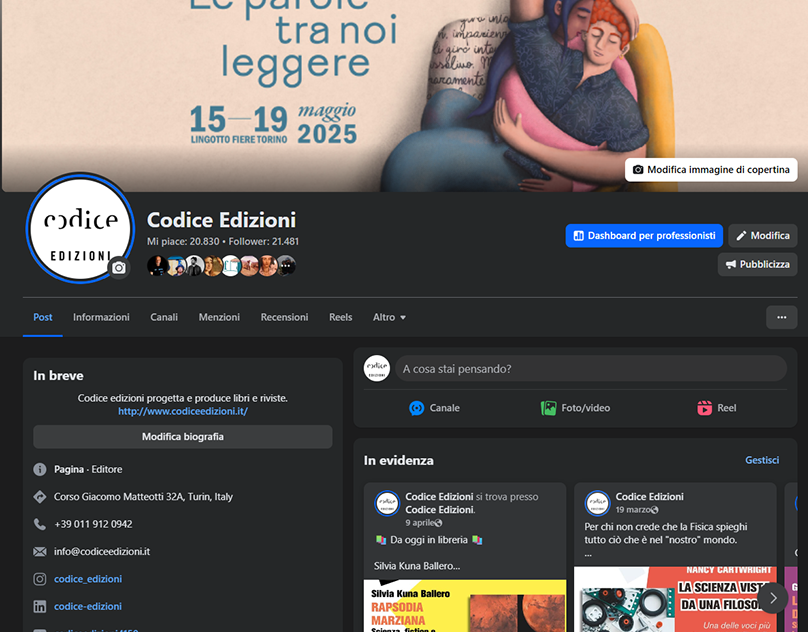Open the Reels tab
808x632 pixels.
[x=341, y=317]
